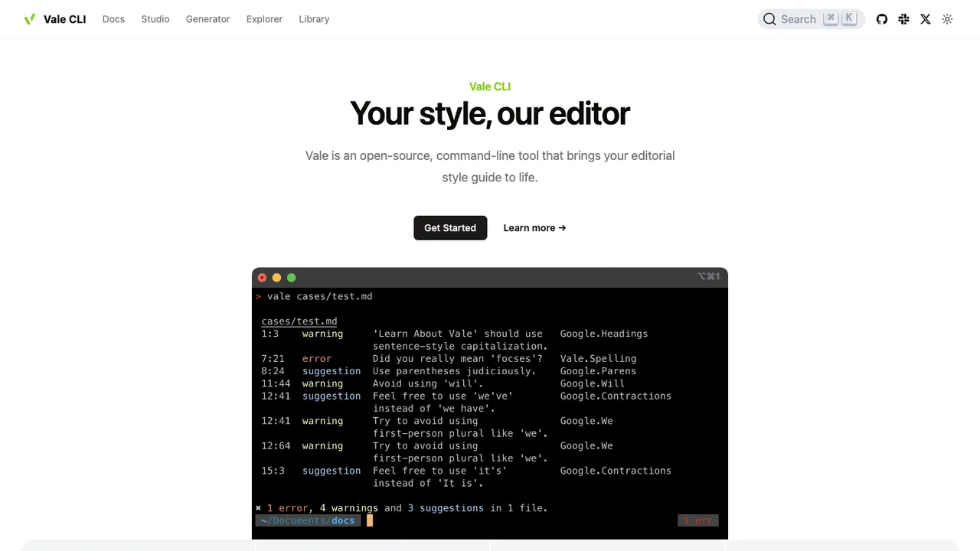This screenshot has width=980, height=551.
Task: Click the 'Your style, our editor' headline
Action: 490,114
